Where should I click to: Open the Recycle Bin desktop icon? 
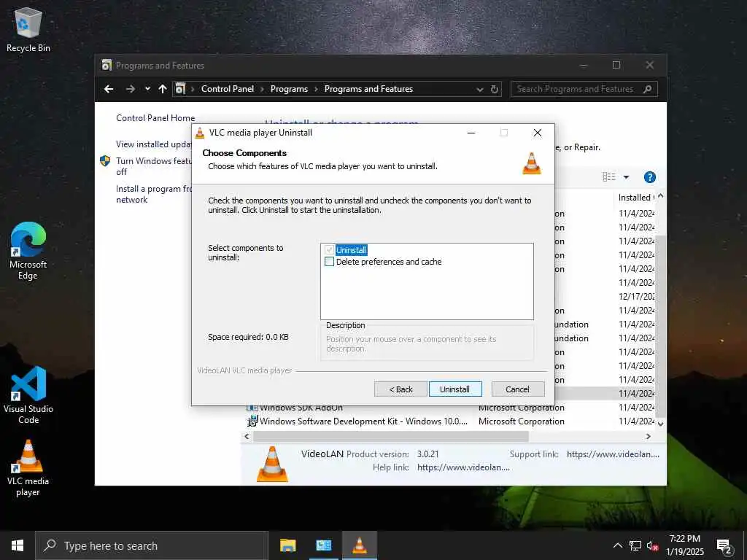[28, 29]
